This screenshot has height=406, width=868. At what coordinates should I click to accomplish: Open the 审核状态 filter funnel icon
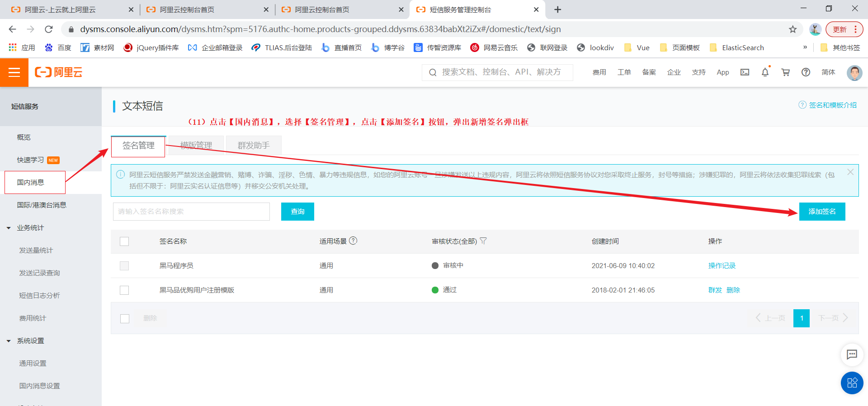tap(483, 241)
